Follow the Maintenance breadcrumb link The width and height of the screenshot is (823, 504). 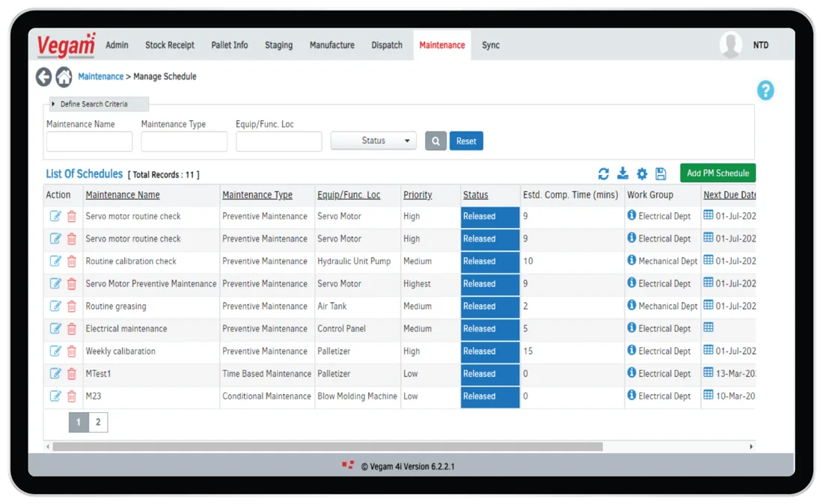coord(101,76)
